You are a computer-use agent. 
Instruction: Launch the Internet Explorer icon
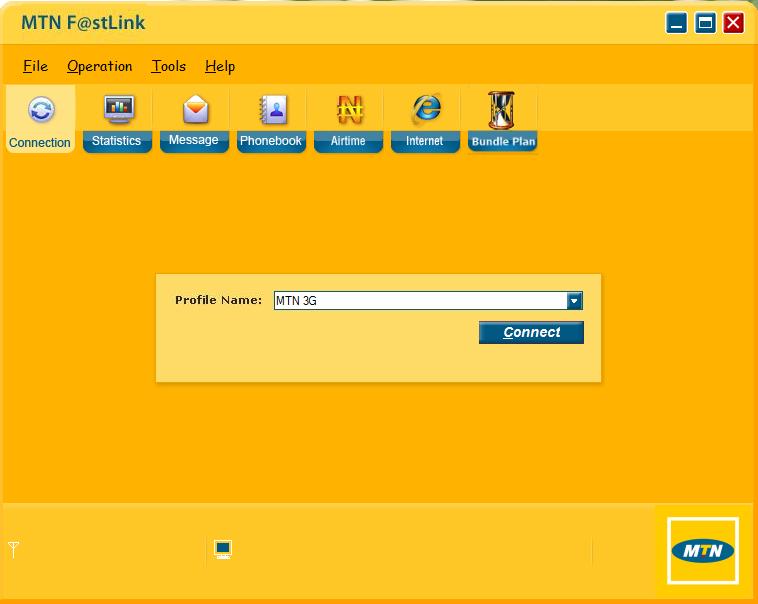426,108
